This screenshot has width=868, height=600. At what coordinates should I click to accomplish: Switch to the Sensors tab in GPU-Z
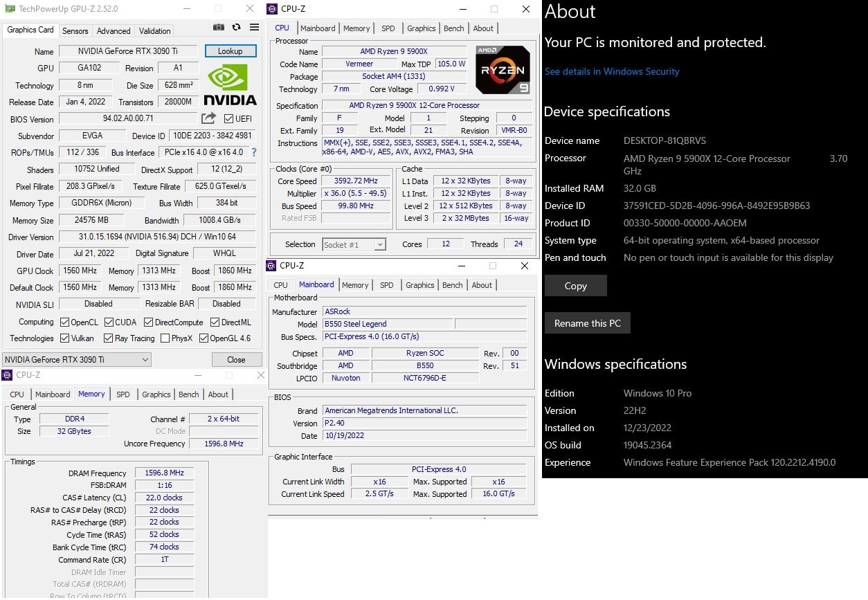[x=75, y=30]
